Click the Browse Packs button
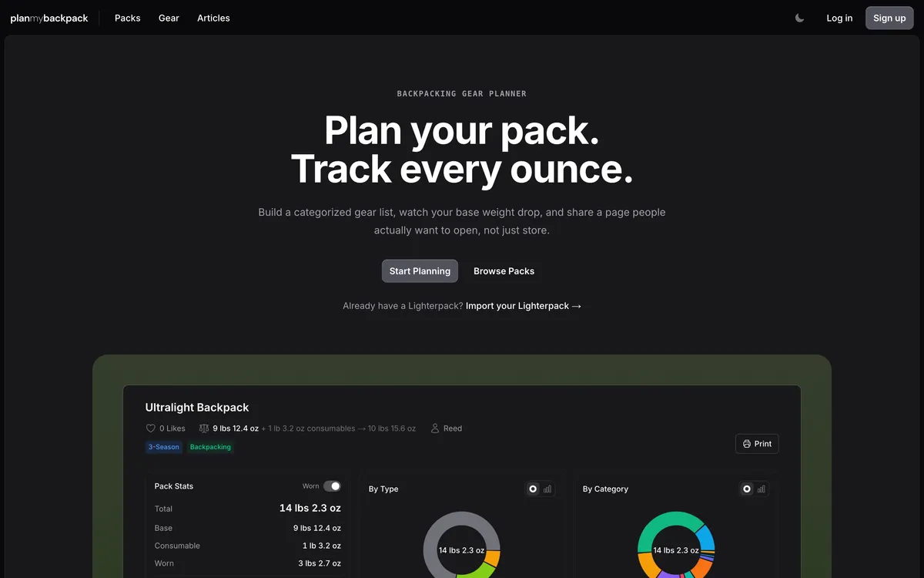This screenshot has height=578, width=924. (504, 271)
